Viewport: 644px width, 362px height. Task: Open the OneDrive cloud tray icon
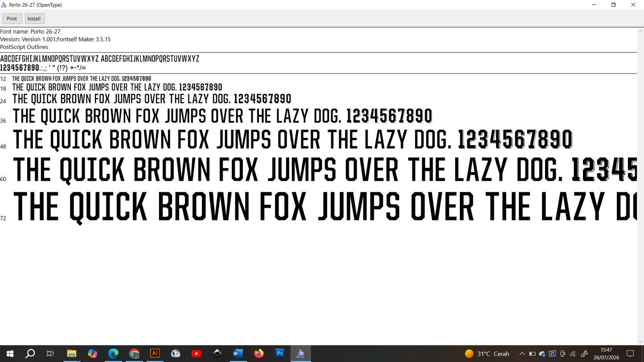click(x=542, y=354)
